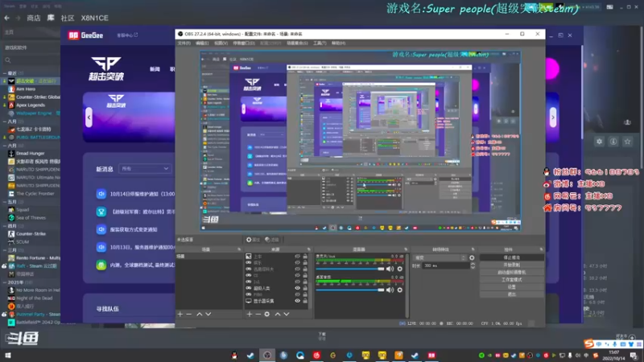
Task: Open the game info icon on Steam page
Action: [613, 142]
